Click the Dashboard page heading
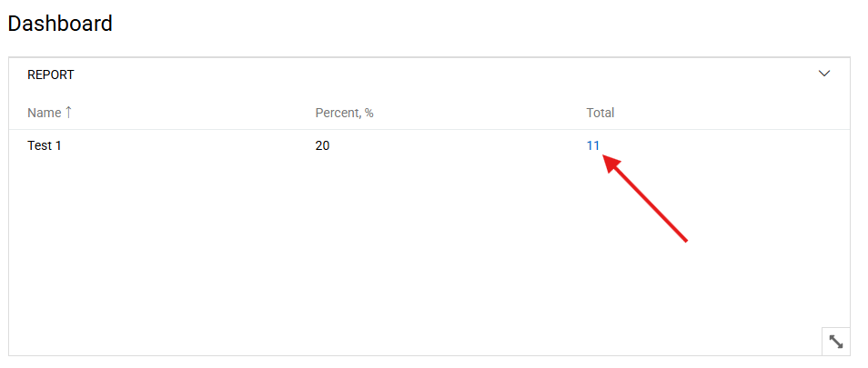 (x=60, y=24)
